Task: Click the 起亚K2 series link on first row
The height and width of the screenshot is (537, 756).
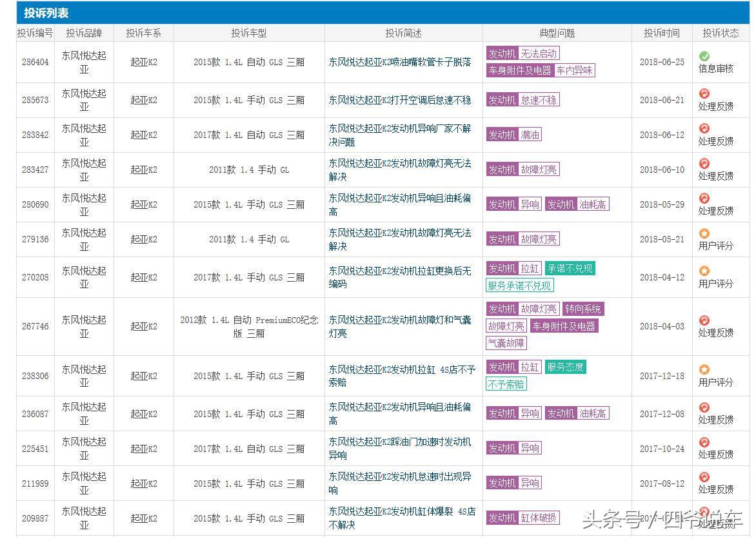Action: coord(143,62)
